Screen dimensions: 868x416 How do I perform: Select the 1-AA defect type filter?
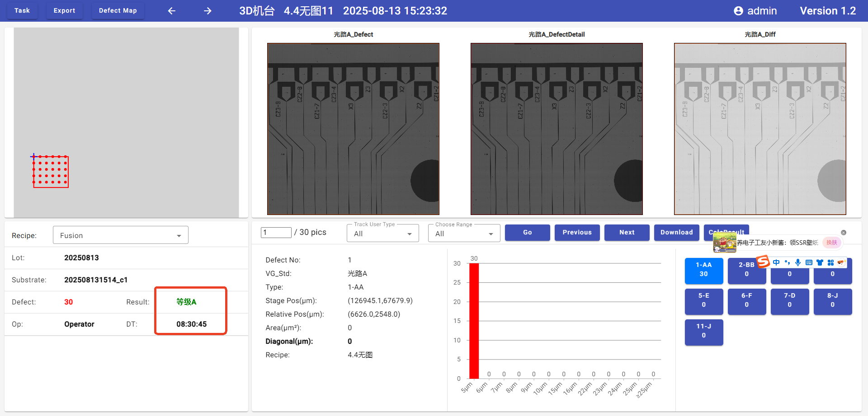703,270
